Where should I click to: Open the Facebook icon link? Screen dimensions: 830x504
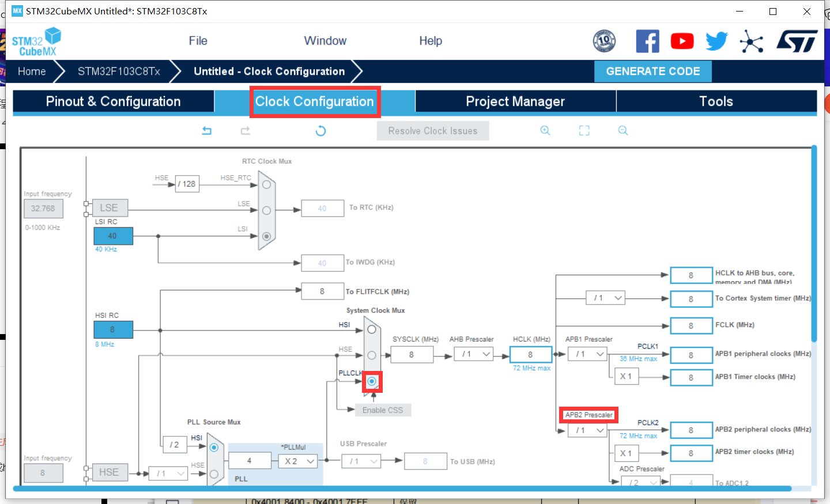647,41
